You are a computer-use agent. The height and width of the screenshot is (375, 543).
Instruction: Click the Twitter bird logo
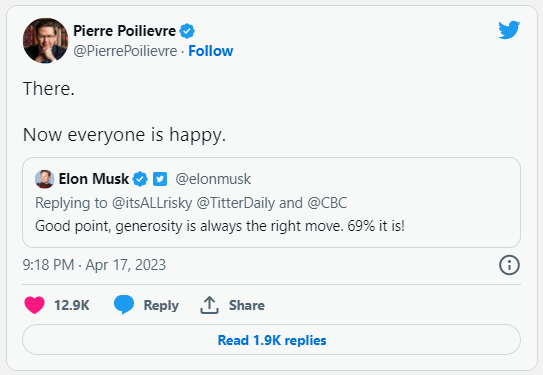(x=509, y=30)
